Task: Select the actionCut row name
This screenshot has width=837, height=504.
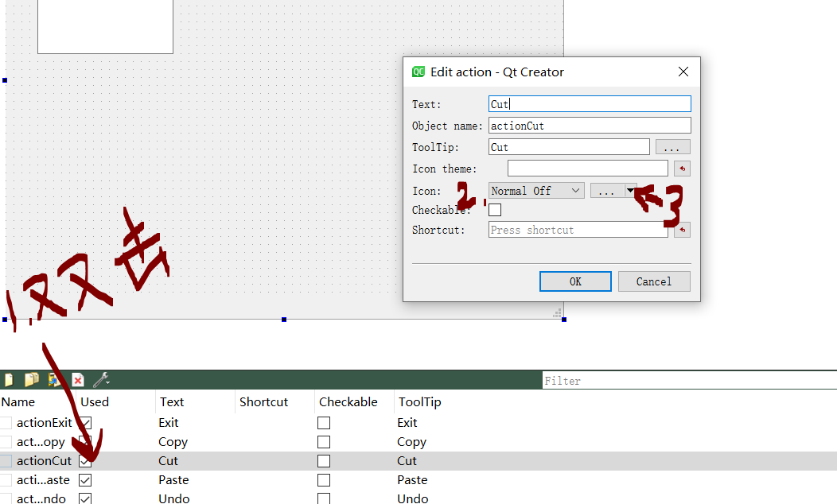Action: [44, 461]
